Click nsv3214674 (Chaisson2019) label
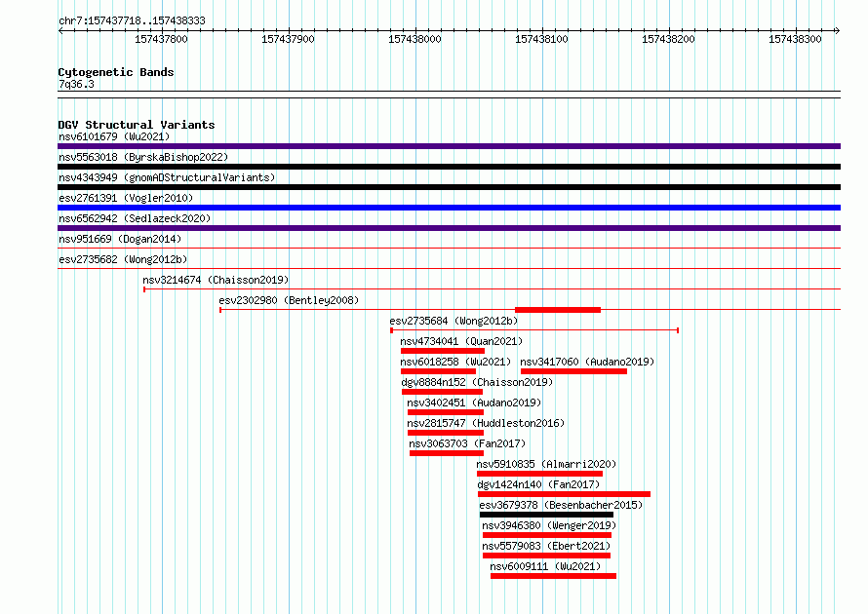The width and height of the screenshot is (868, 614). (x=216, y=280)
